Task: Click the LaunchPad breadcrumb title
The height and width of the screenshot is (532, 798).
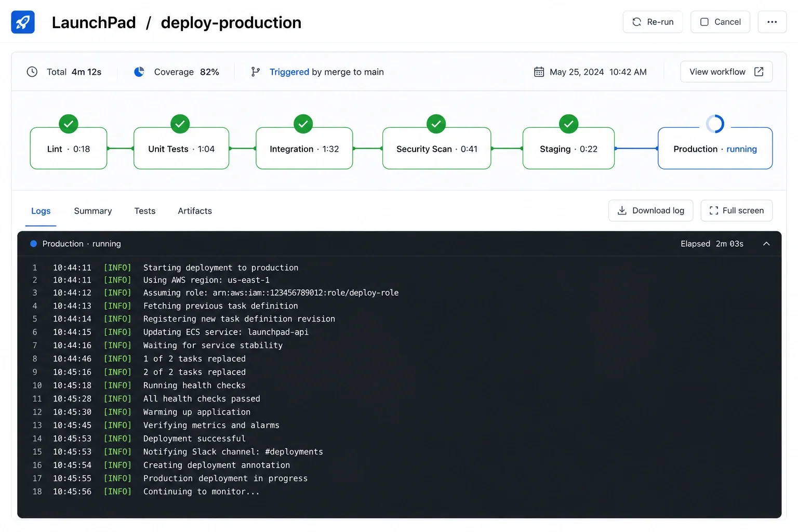Action: 94,22
